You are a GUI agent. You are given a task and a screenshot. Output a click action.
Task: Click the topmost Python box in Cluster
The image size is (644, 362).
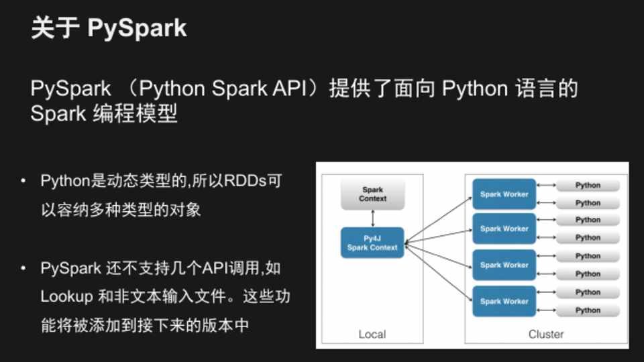click(x=588, y=185)
